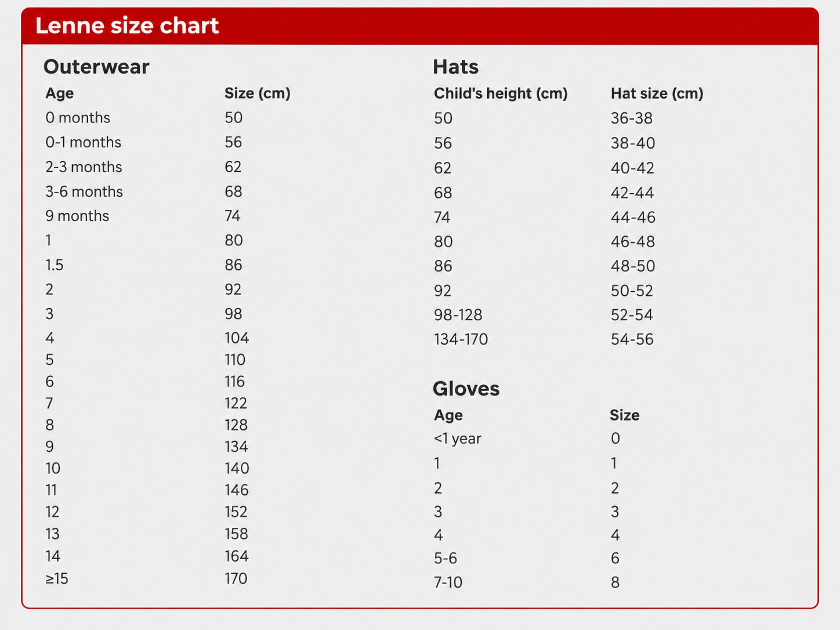Viewport: 840px width, 630px height.
Task: Click the Lenne size chart header title
Action: 127,26
